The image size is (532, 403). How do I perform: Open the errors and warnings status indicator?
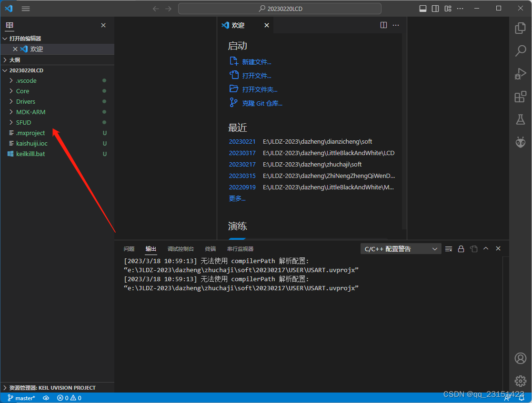70,398
